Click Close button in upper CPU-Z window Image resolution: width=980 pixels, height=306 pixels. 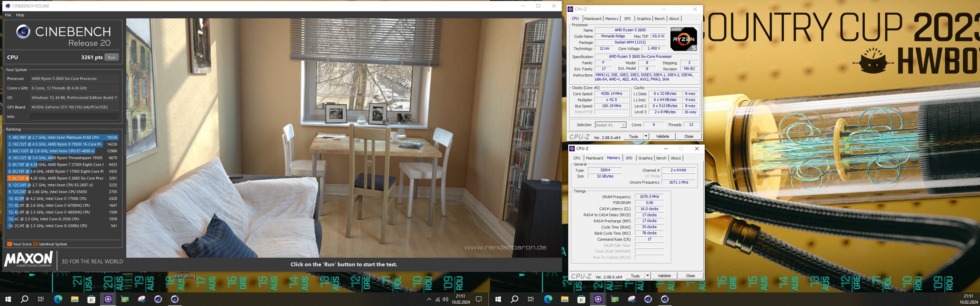pyautogui.click(x=689, y=136)
